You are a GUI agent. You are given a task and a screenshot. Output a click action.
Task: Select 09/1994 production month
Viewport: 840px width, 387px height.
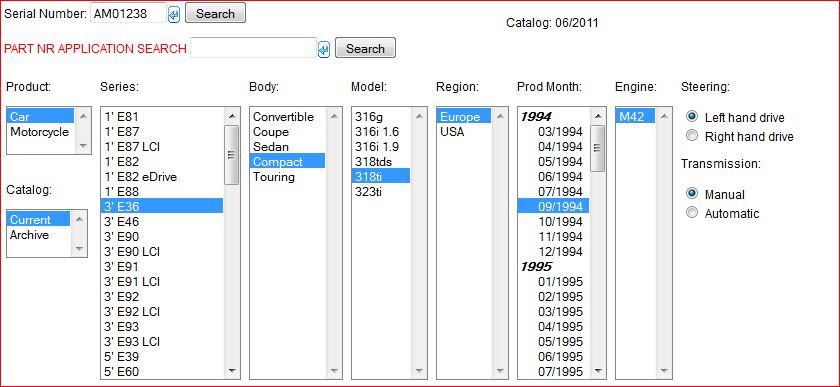click(x=554, y=206)
